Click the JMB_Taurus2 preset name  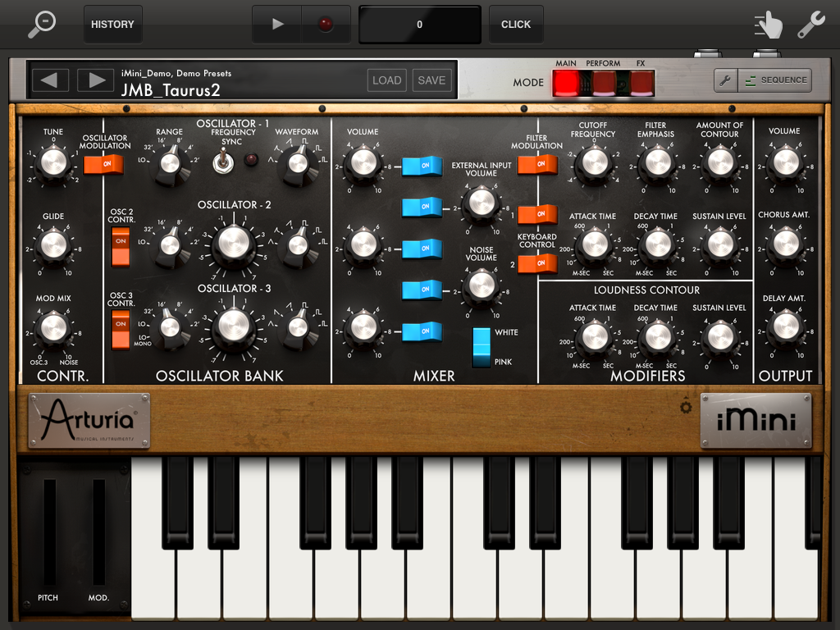pyautogui.click(x=171, y=90)
